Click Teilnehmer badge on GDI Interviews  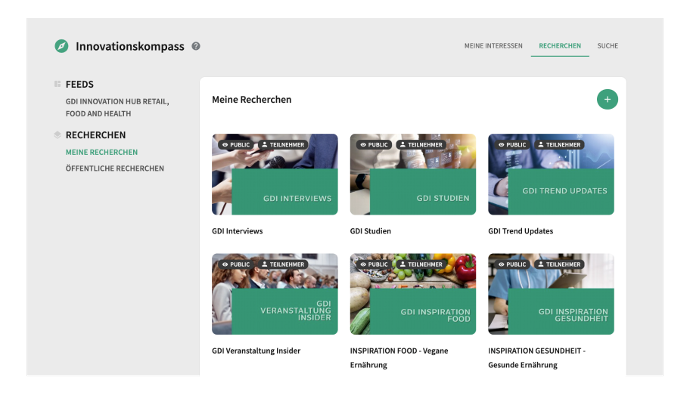tap(283, 145)
